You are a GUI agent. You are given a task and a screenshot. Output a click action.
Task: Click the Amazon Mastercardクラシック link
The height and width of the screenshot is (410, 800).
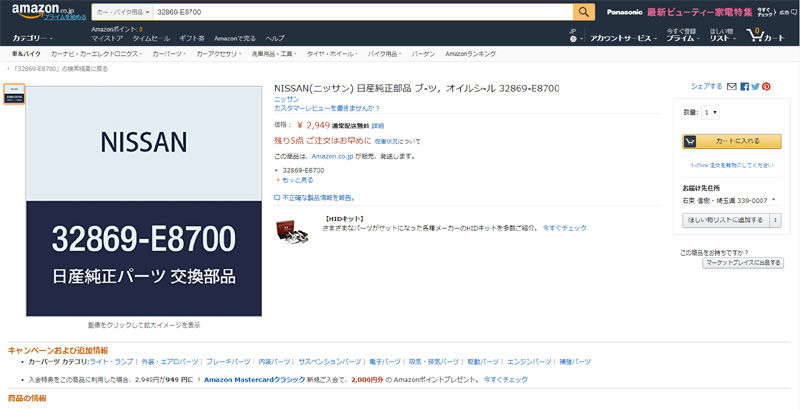pos(255,380)
